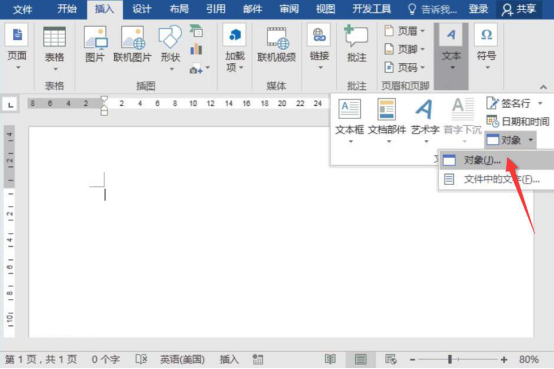Click the SmartArt icon in 插图 group

pyautogui.click(x=196, y=31)
